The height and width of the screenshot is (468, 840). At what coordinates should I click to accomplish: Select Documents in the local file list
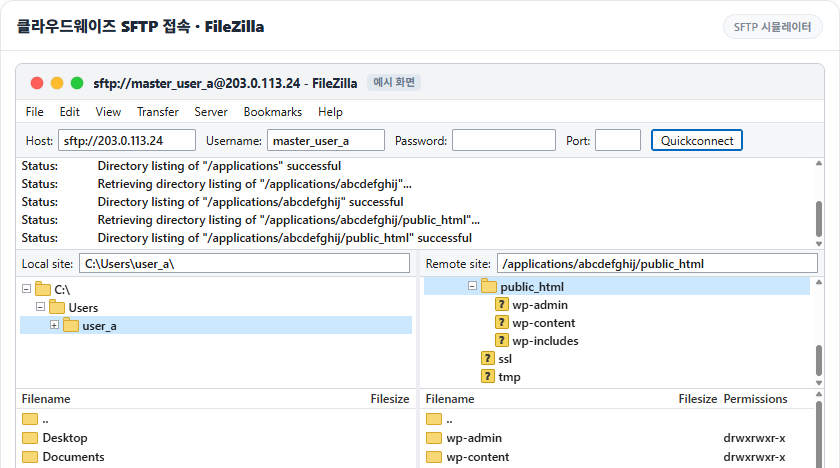73,457
